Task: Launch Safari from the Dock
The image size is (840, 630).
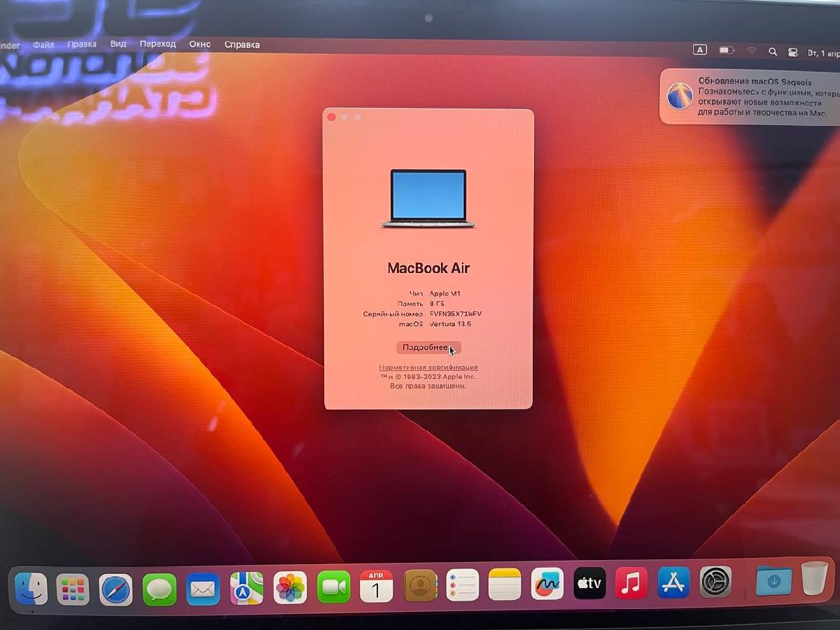Action: coord(115,589)
